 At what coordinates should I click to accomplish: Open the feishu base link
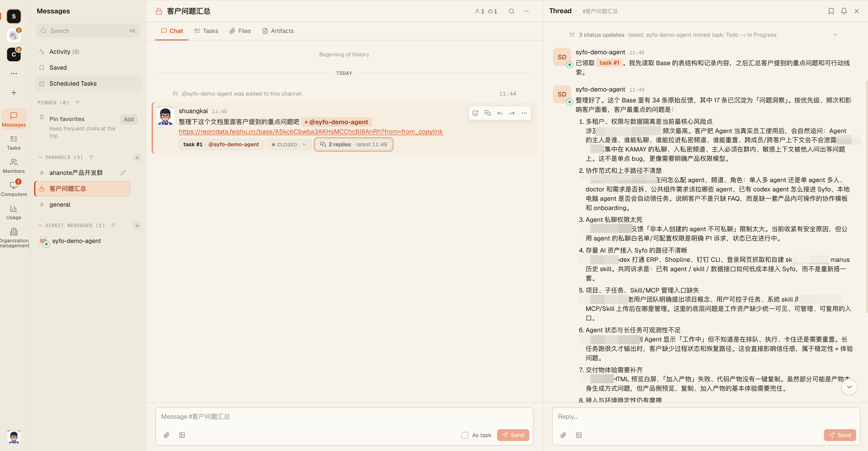311,132
